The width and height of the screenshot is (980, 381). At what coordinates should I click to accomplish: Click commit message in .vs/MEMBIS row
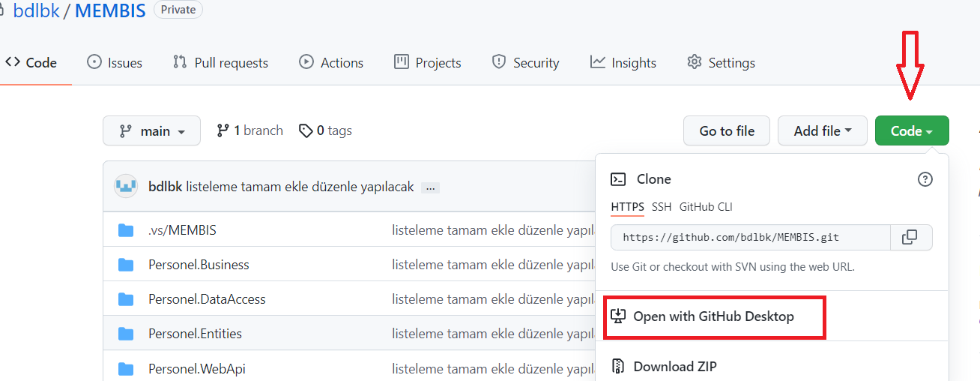493,230
